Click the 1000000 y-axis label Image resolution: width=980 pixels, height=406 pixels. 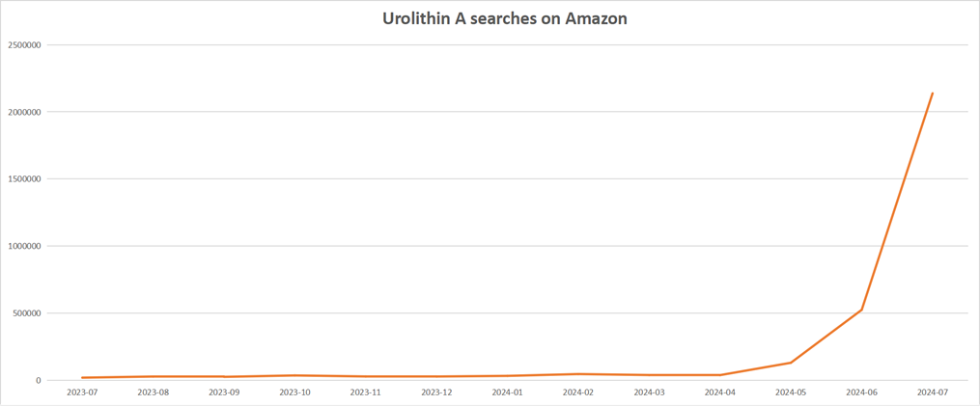[24, 246]
